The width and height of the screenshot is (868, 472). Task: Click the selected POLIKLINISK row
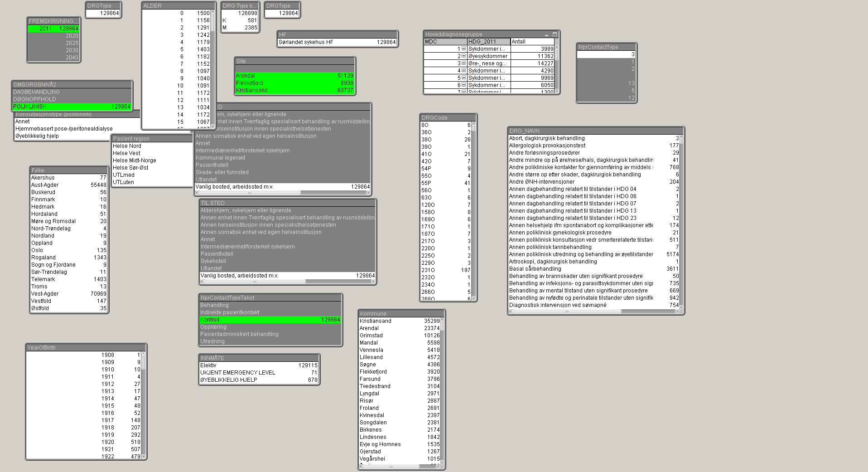tap(72, 107)
